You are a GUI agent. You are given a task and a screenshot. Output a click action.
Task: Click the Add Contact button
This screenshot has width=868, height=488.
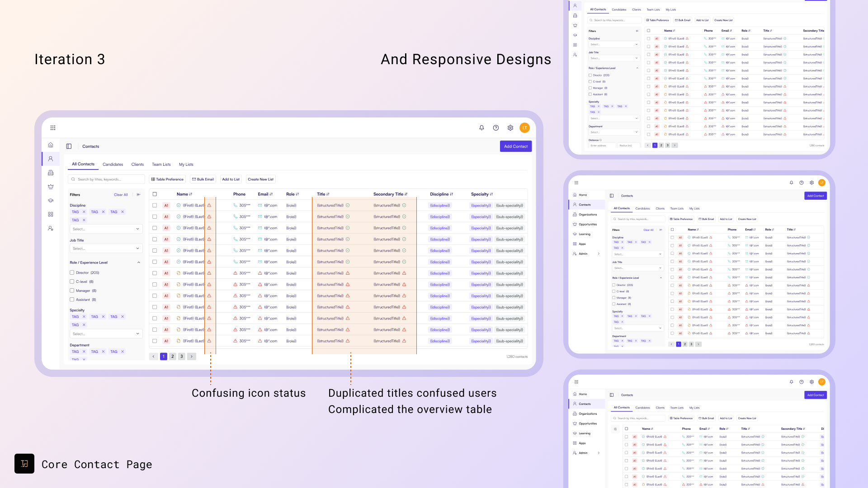tap(515, 146)
